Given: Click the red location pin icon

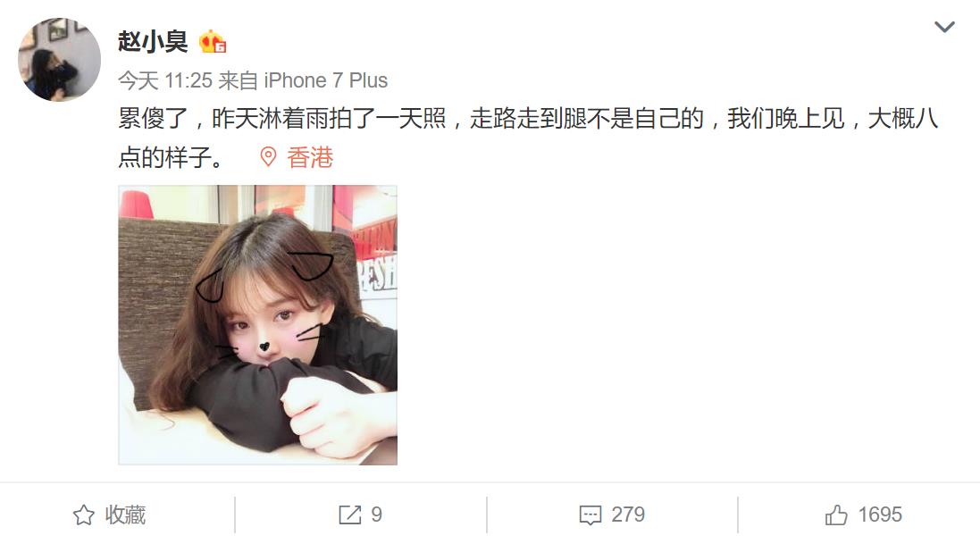Looking at the screenshot, I should [x=268, y=157].
